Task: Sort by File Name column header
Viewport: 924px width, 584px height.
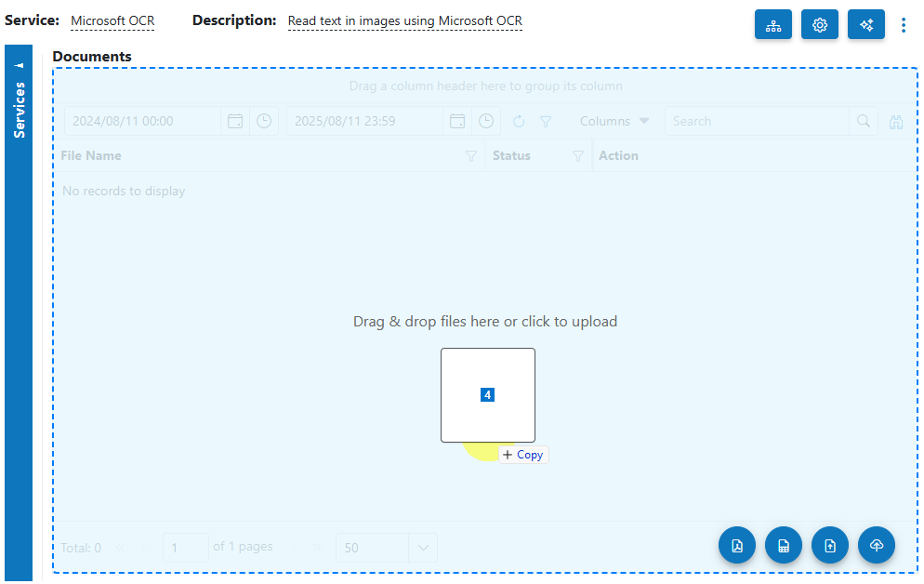Action: pyautogui.click(x=91, y=155)
